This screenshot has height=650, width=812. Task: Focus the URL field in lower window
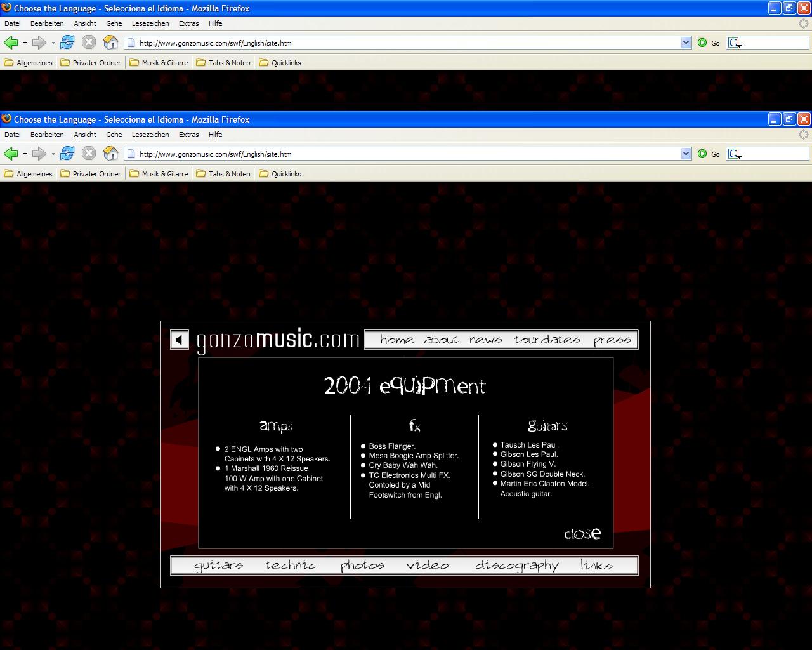pos(409,154)
